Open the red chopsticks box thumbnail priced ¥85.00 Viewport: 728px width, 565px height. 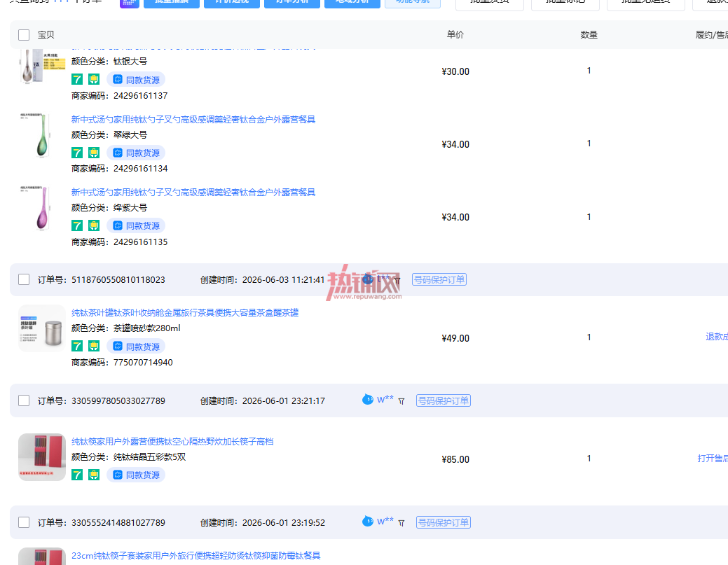point(42,457)
